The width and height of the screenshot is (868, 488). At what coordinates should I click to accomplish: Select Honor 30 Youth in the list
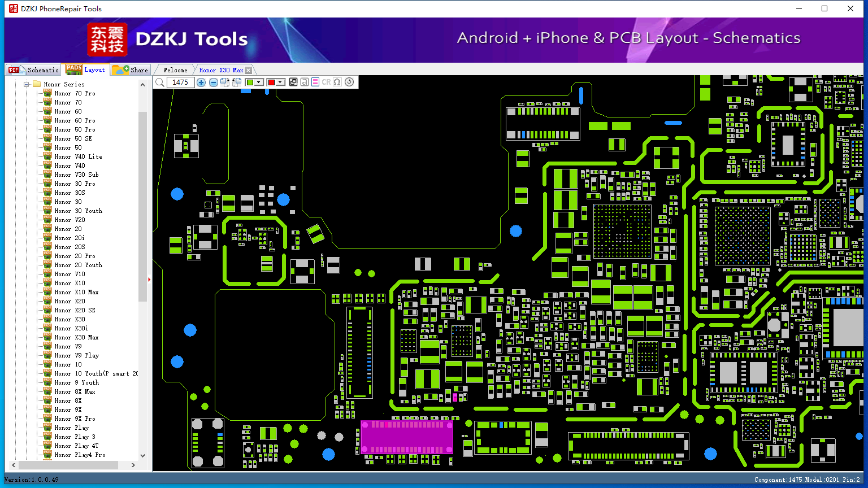(78, 211)
